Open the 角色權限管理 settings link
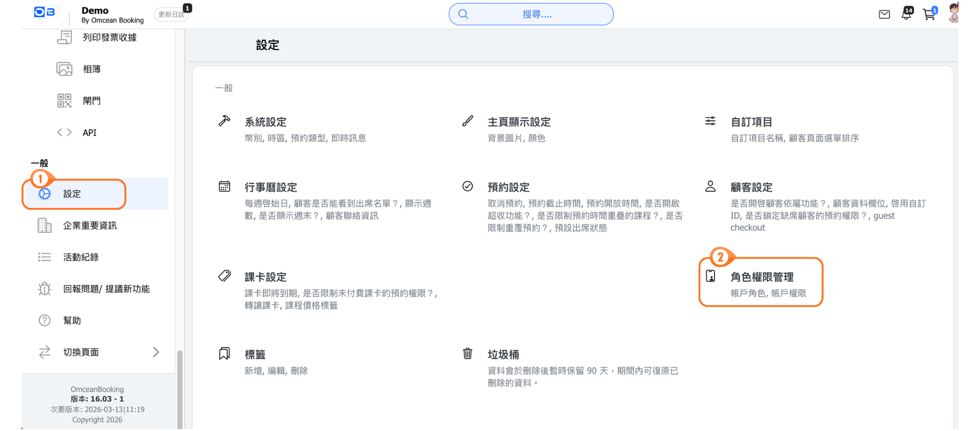 click(x=762, y=277)
